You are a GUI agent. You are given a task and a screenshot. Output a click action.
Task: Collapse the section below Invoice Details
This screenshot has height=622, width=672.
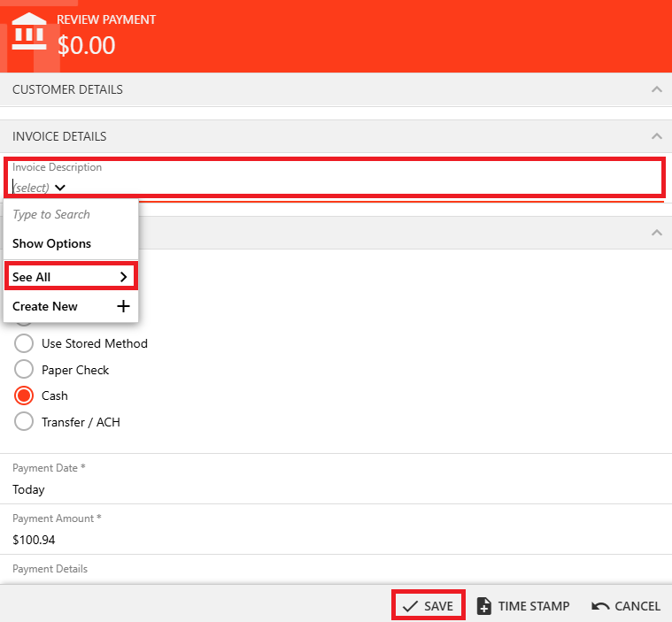pyautogui.click(x=657, y=233)
